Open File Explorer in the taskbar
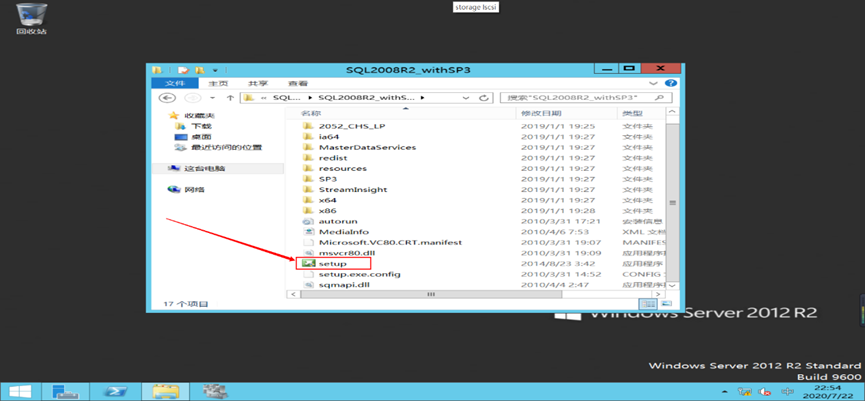Viewport: 865px width, 401px height. (165, 392)
